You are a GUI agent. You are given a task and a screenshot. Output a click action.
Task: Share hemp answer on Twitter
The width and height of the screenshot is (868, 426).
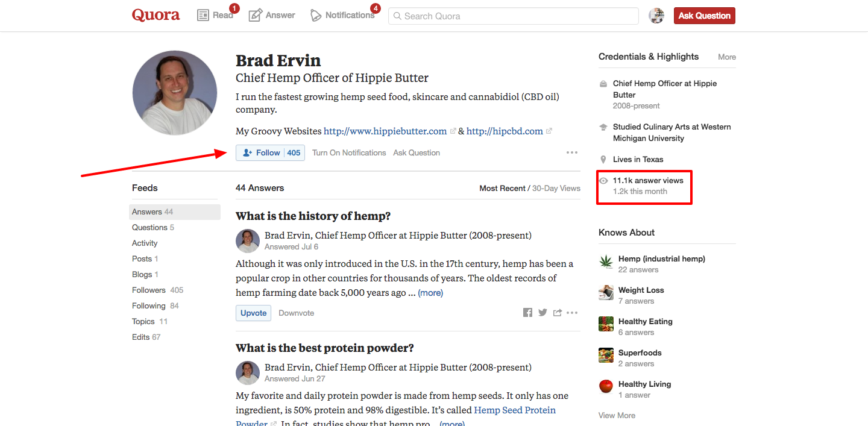click(542, 313)
